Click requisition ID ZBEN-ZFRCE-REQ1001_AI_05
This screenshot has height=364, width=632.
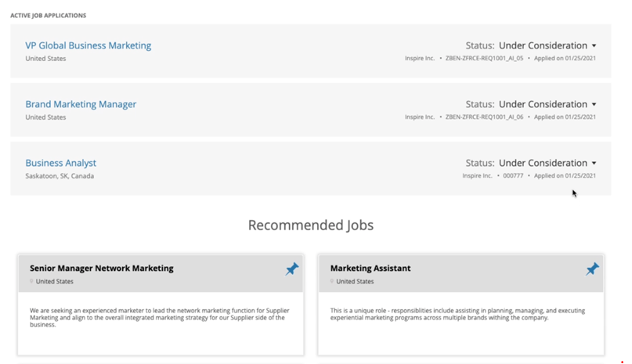coord(484,59)
